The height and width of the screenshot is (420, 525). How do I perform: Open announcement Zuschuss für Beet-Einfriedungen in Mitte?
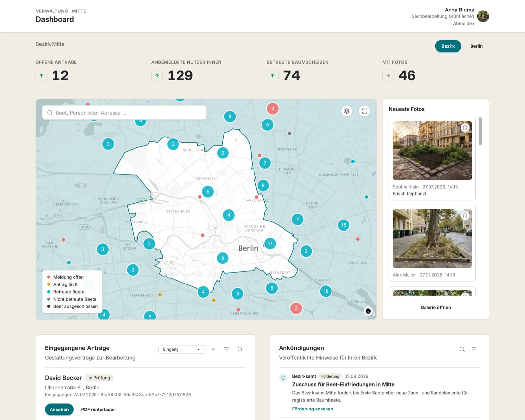click(x=343, y=384)
